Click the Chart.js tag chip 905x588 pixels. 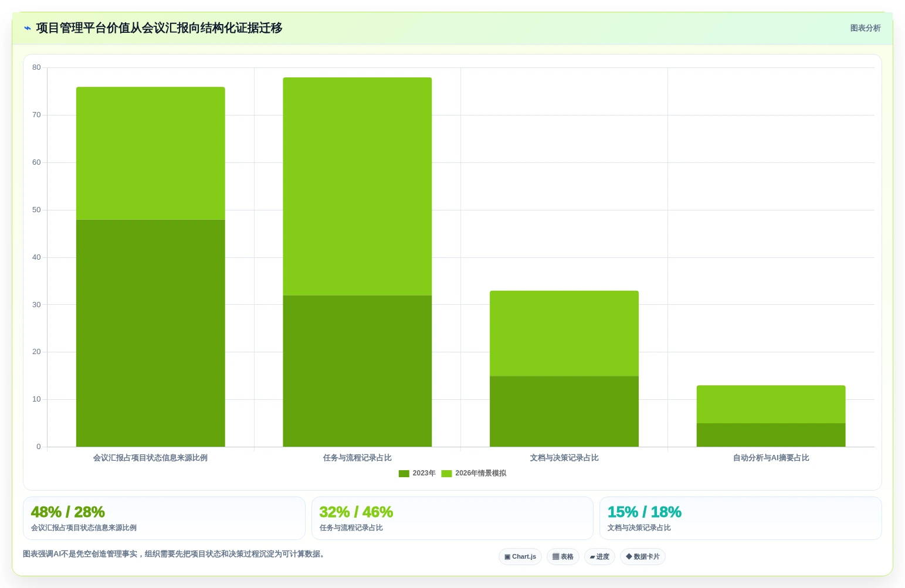click(520, 557)
